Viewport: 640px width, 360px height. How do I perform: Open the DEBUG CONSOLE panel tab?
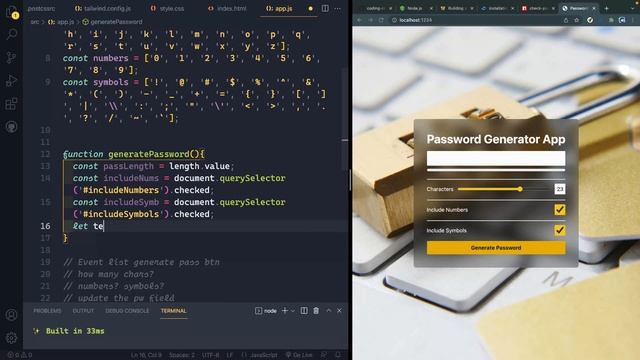pyautogui.click(x=127, y=311)
